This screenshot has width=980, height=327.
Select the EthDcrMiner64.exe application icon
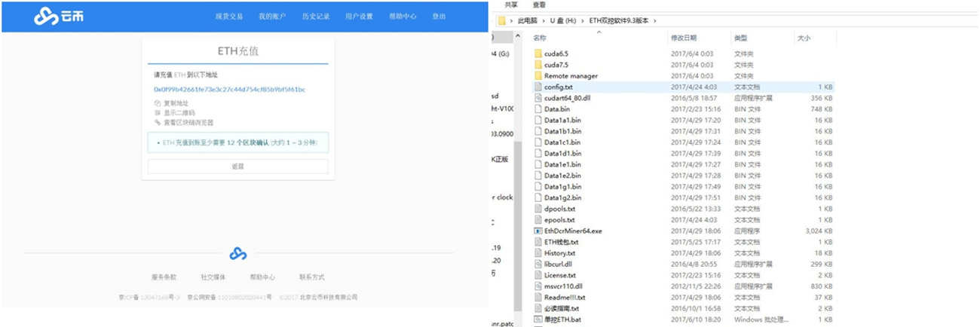tap(537, 231)
